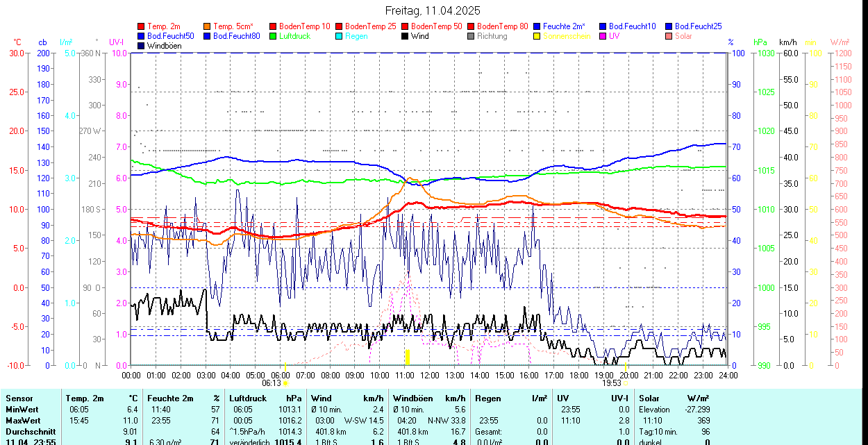Click the Bod.Feucht80 legend label
Image resolution: width=868 pixels, height=445 pixels.
point(236,36)
